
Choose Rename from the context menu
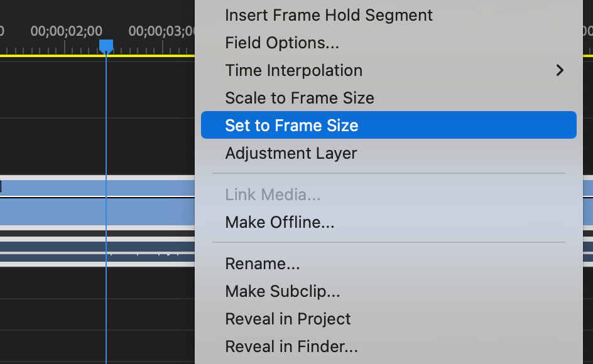[x=262, y=264]
